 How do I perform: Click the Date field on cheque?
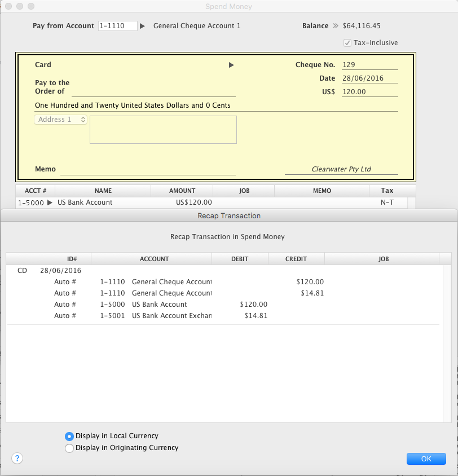pyautogui.click(x=369, y=78)
